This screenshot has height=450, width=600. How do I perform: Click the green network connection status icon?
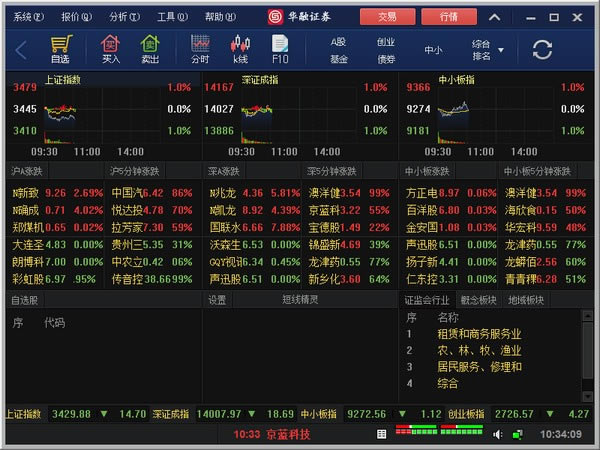(517, 434)
